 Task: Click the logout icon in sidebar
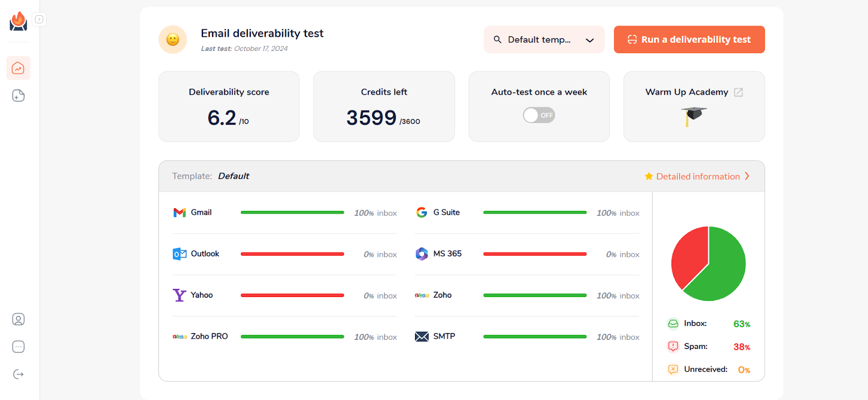point(18,375)
